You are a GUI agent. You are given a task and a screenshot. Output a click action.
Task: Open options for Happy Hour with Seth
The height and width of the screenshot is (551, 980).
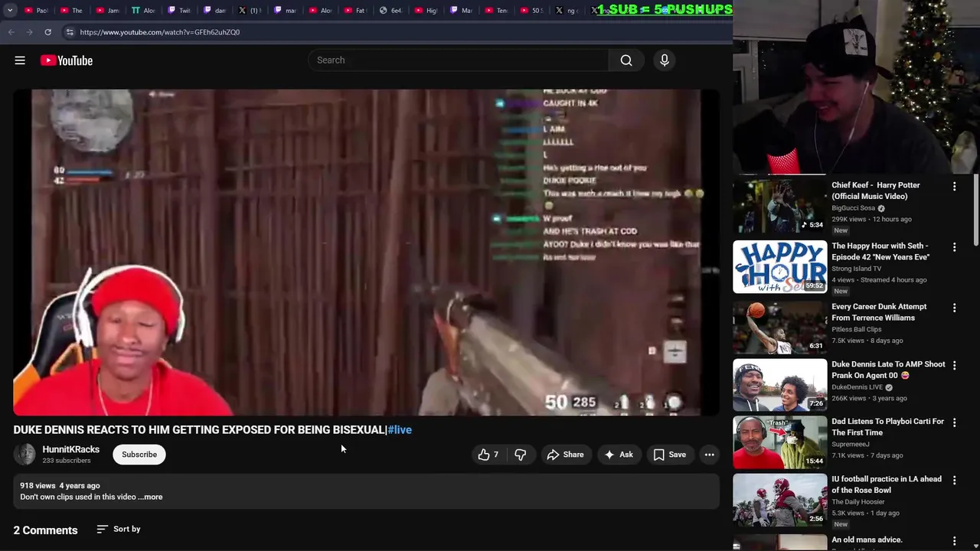coord(954,247)
